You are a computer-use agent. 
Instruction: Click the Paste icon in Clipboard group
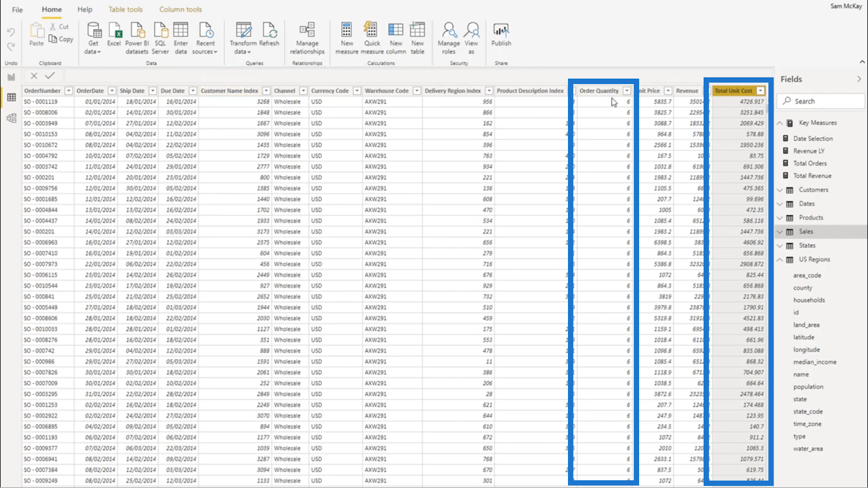click(x=36, y=30)
